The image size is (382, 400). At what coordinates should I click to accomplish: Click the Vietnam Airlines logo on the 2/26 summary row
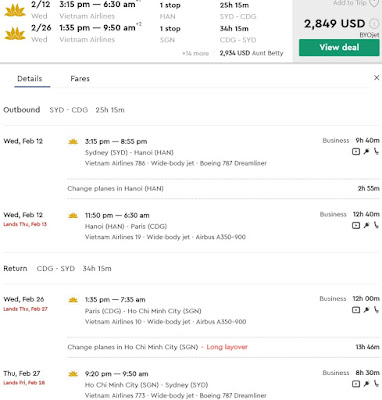coord(15,34)
